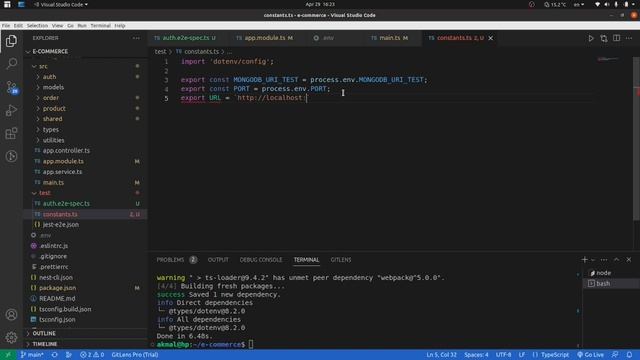Image resolution: width=640 pixels, height=360 pixels.
Task: Click the Run code play icon
Action: coord(591,38)
